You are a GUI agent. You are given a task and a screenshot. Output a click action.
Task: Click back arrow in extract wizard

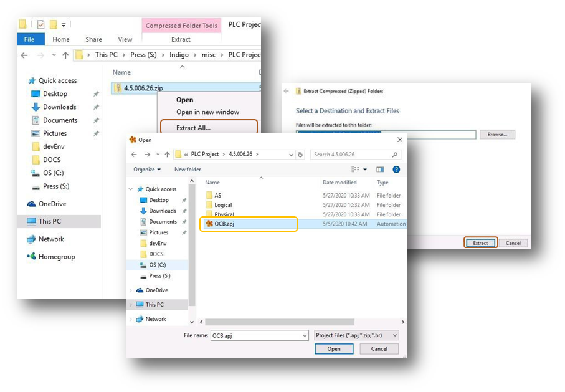click(x=286, y=91)
